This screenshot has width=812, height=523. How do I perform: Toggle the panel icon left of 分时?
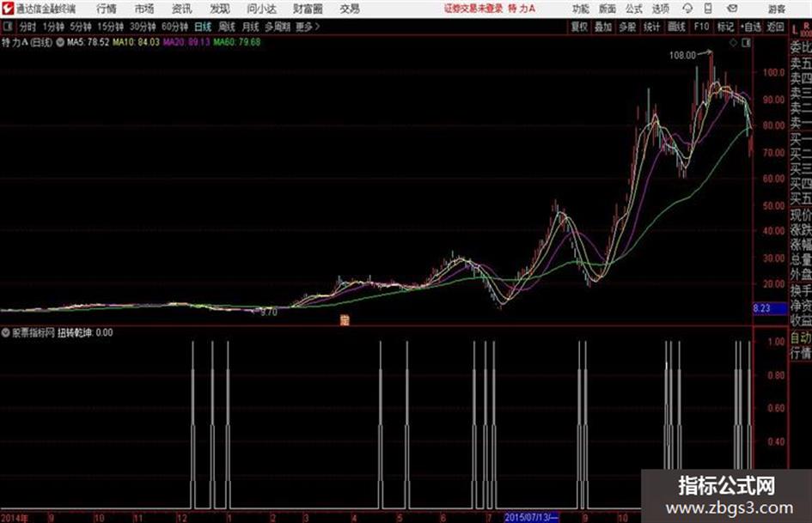click(x=7, y=27)
